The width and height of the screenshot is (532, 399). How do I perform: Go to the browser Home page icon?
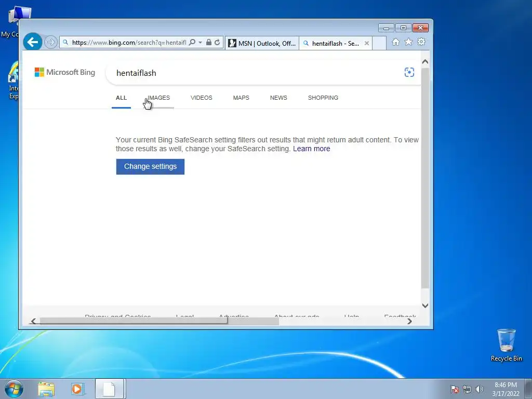(x=395, y=42)
